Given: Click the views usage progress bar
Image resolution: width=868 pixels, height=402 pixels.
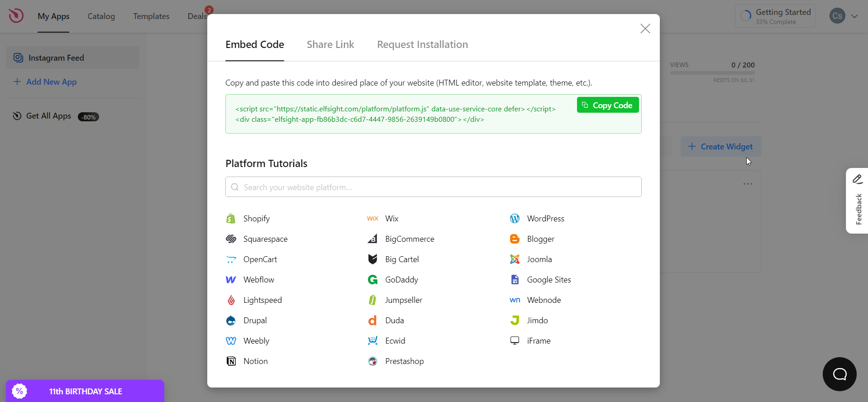Looking at the screenshot, I should (712, 72).
